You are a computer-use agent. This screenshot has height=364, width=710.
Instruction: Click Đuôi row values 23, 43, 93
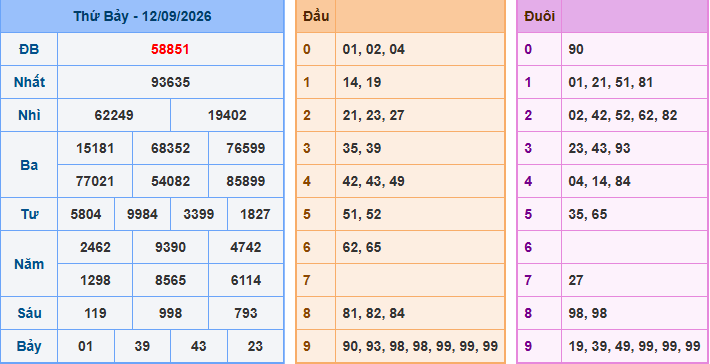[x=599, y=148]
